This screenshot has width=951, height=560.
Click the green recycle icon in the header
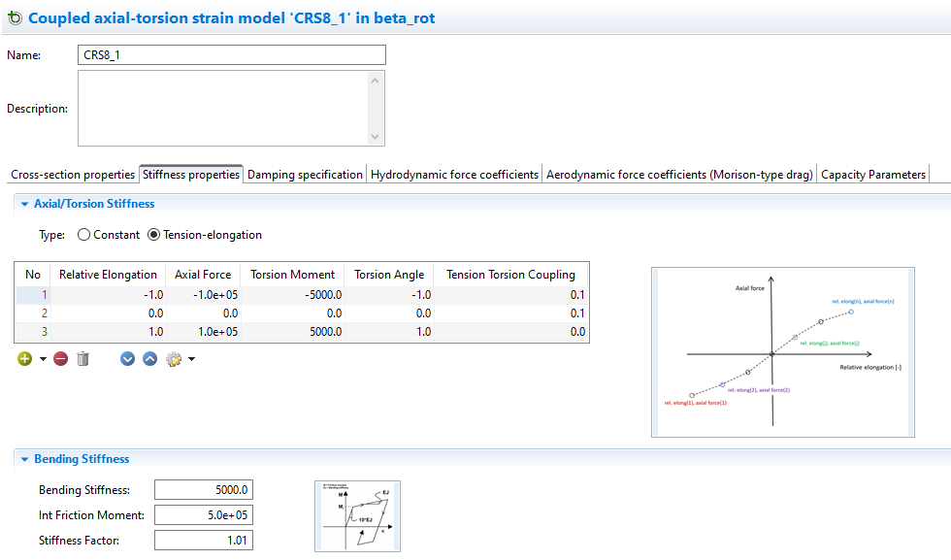point(14,17)
